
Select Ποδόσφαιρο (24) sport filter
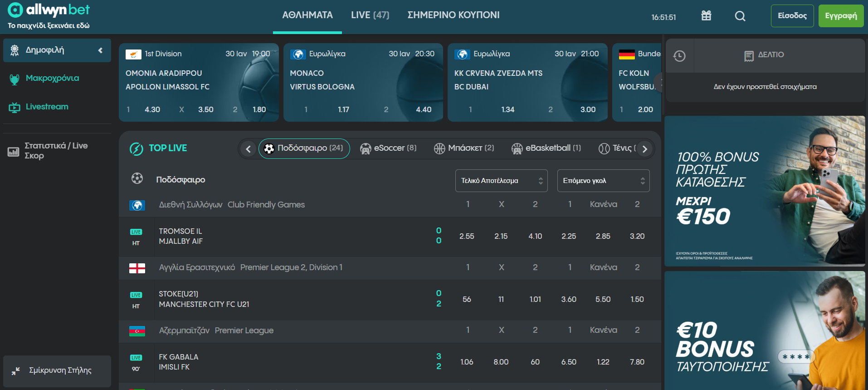[x=304, y=148]
